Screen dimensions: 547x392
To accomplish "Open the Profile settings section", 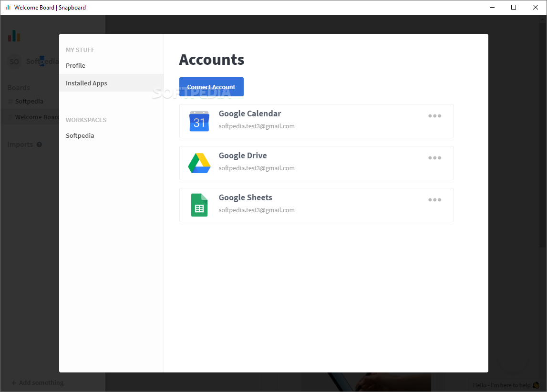I will click(75, 65).
